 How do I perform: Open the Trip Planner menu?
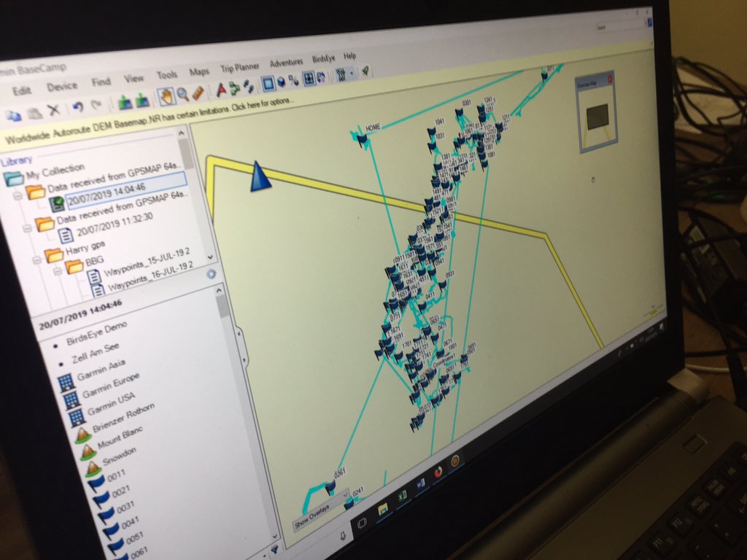pos(239,67)
